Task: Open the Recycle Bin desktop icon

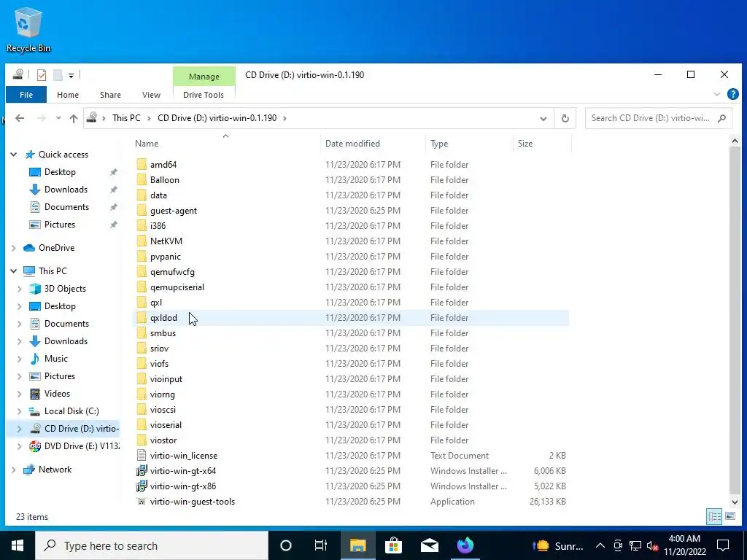Action: 28,29
